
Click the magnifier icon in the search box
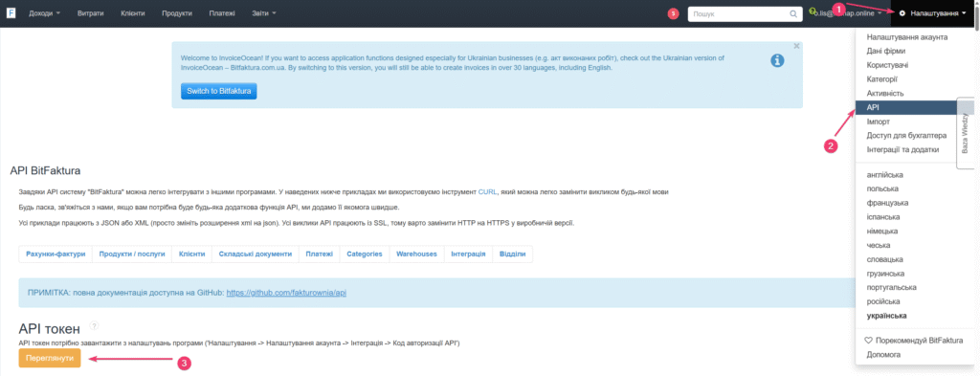pyautogui.click(x=793, y=13)
